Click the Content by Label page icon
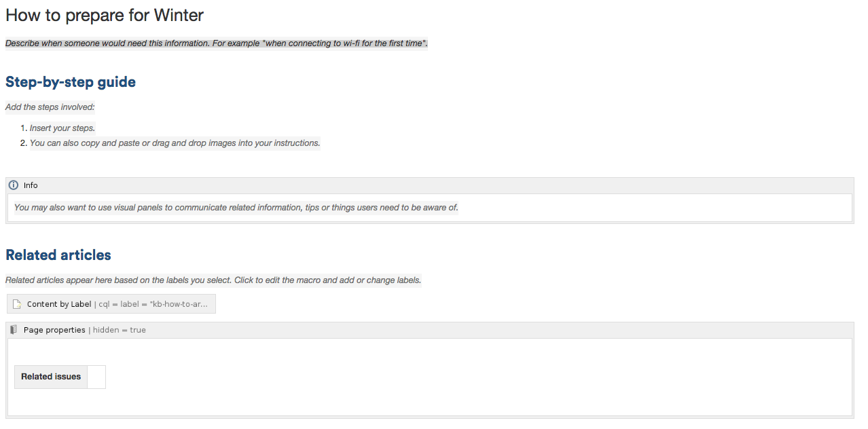 point(18,304)
